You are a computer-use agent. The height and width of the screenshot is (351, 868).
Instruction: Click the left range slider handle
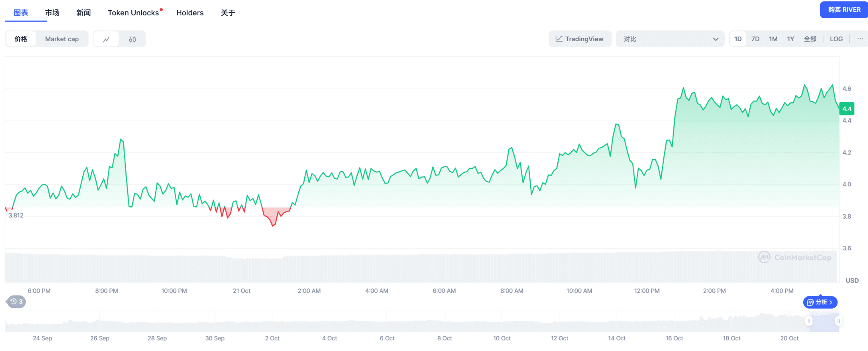[x=809, y=321]
